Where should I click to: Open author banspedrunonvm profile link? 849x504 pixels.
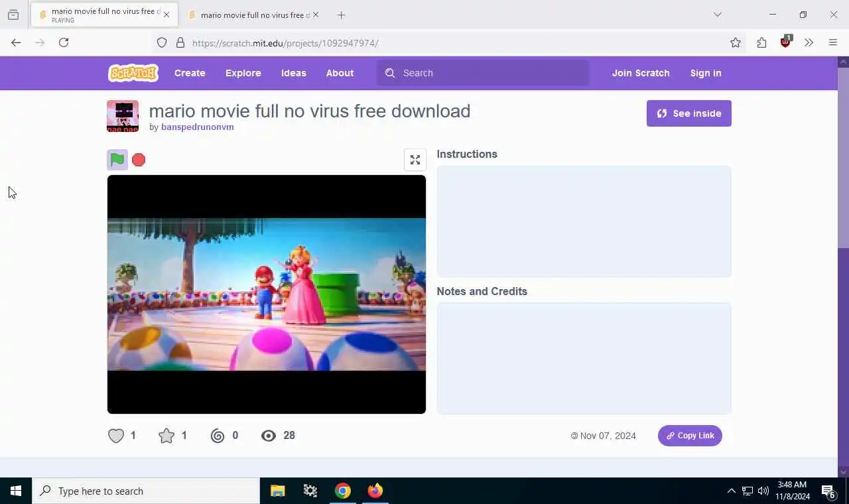point(198,127)
